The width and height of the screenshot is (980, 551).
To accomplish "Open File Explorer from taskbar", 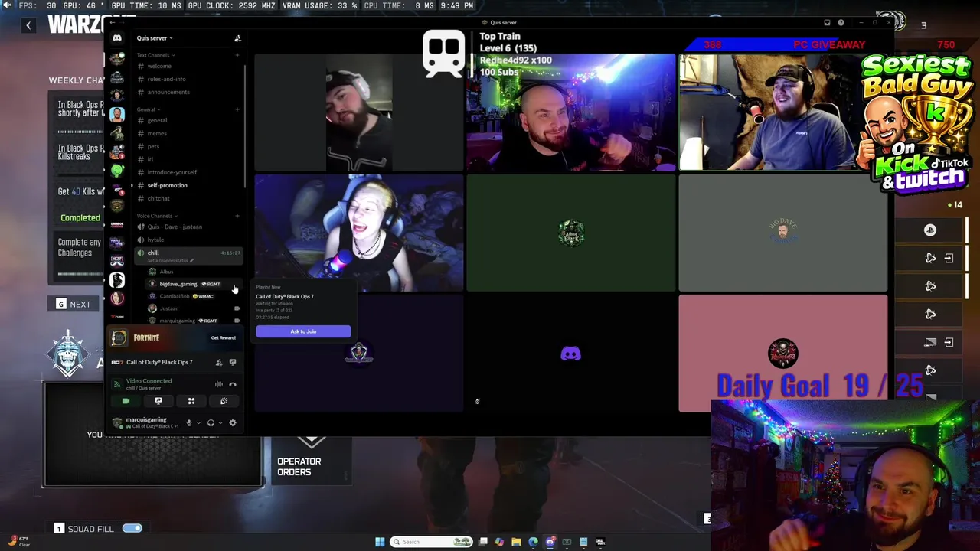I will [x=516, y=542].
